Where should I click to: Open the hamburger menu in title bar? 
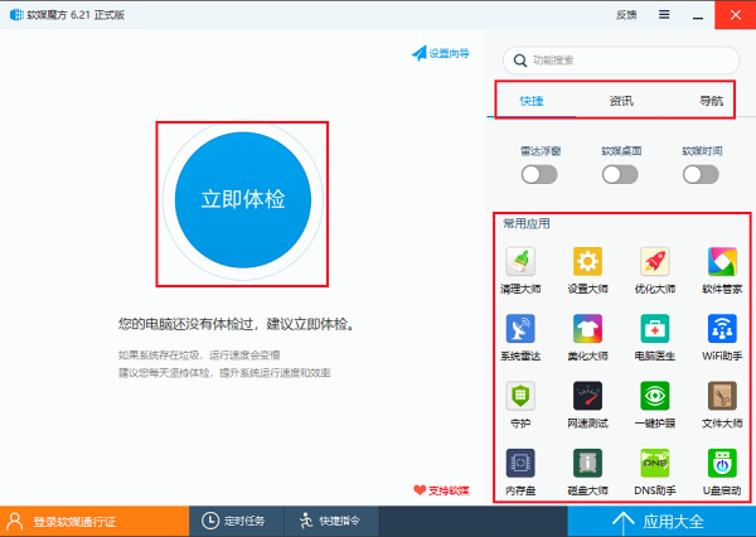click(x=664, y=14)
